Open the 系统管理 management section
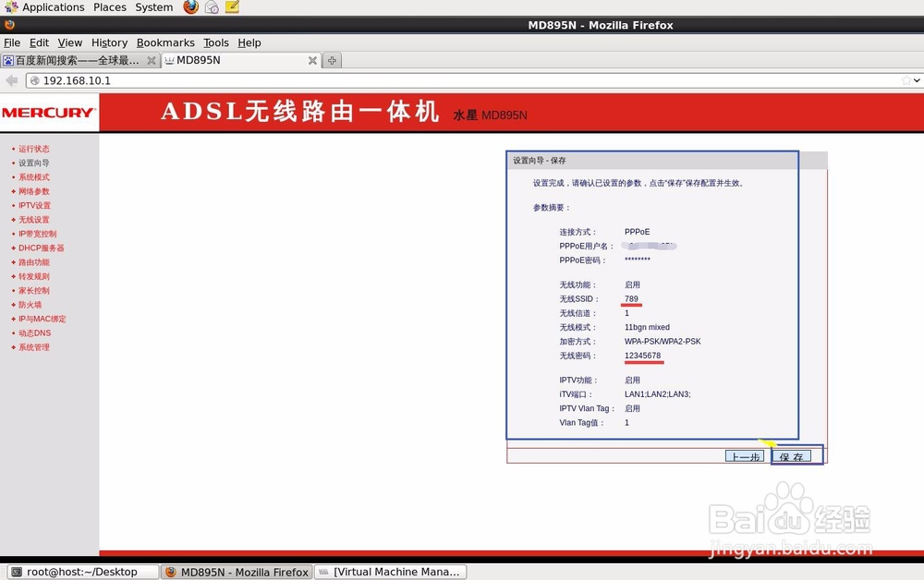 tap(34, 347)
